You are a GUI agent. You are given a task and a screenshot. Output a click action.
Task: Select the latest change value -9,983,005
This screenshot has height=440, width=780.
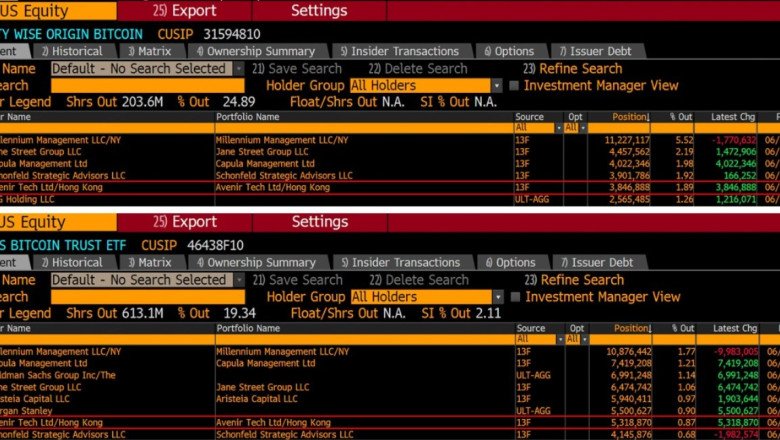click(736, 352)
